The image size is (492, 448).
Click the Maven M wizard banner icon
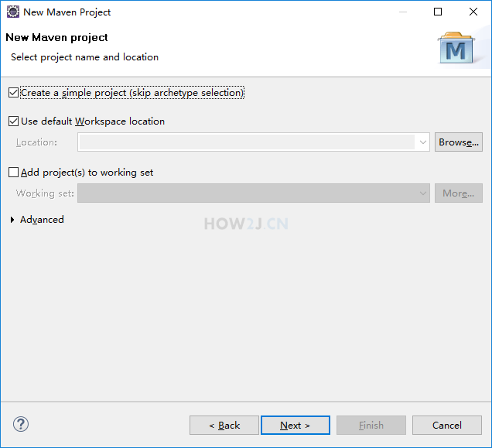(x=456, y=48)
